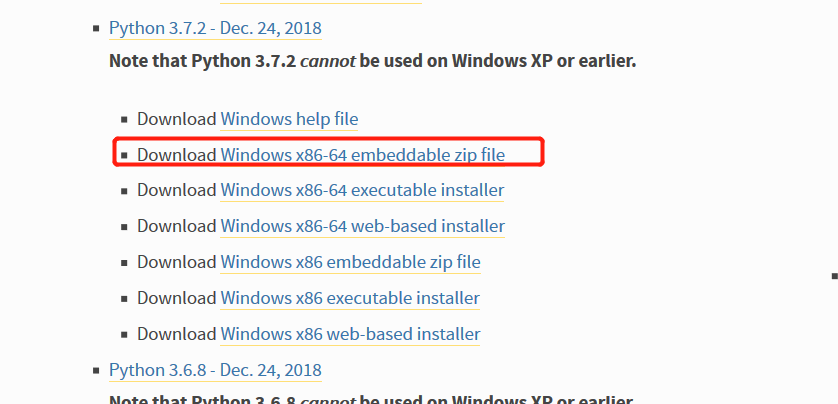838x404 pixels.
Task: Click the bullet before Windows help file
Action: tap(124, 120)
